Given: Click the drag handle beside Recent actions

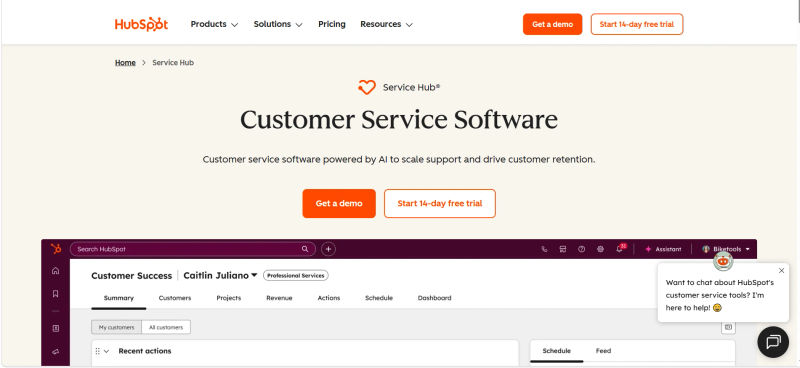Looking at the screenshot, I should [97, 351].
